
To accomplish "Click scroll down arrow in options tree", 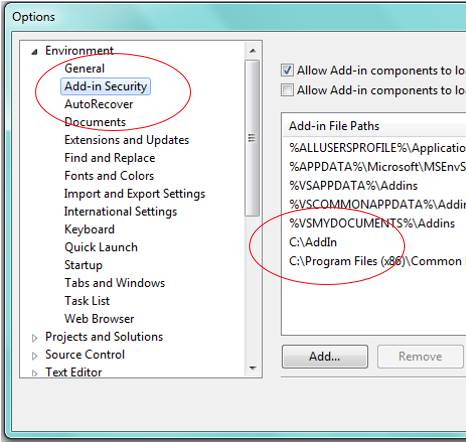I will [x=253, y=368].
